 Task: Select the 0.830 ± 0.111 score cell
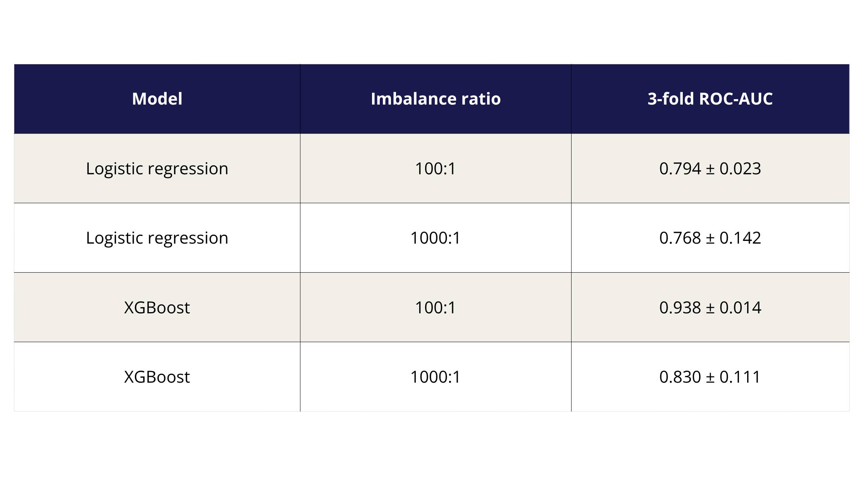click(710, 376)
